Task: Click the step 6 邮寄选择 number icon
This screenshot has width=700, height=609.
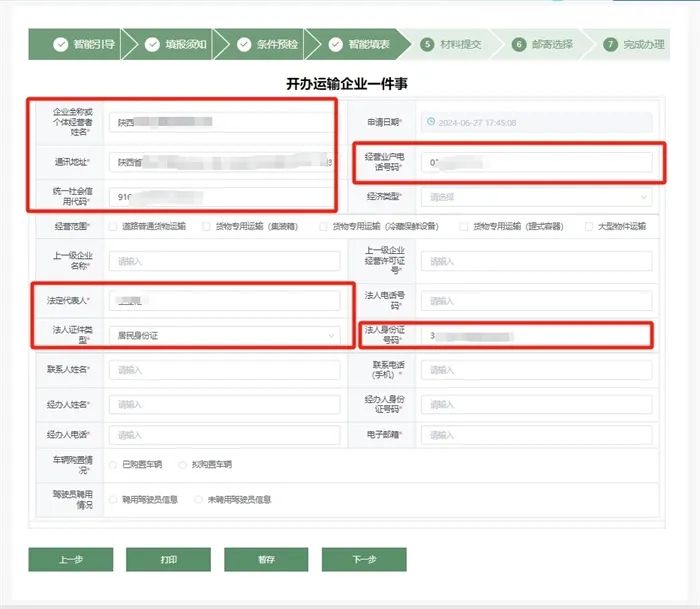Action: coord(519,44)
